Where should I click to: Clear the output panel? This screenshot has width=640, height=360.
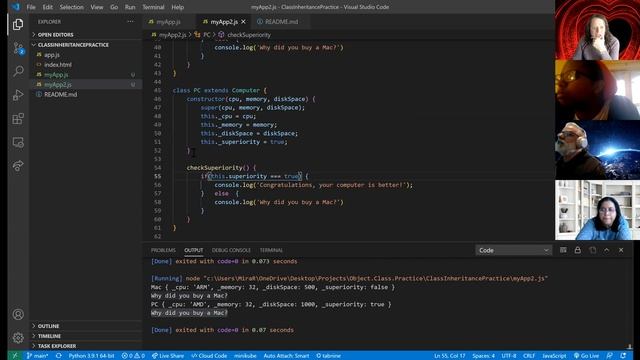pyautogui.click(x=563, y=250)
